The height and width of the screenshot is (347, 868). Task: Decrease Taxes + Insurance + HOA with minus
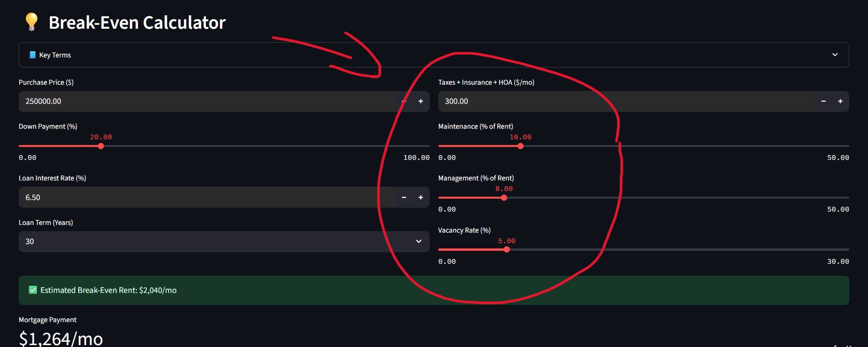pyautogui.click(x=823, y=101)
